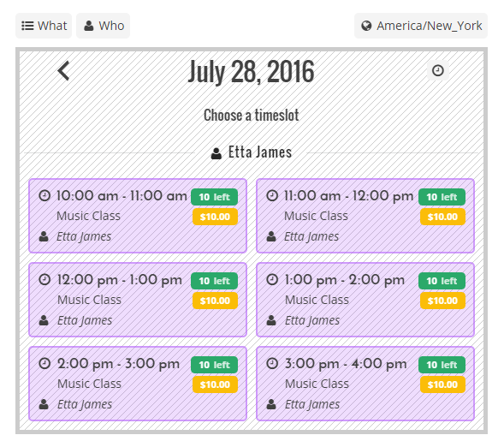The height and width of the screenshot is (447, 504).
Task: Go back with the left arrow chevron
Action: click(x=63, y=70)
